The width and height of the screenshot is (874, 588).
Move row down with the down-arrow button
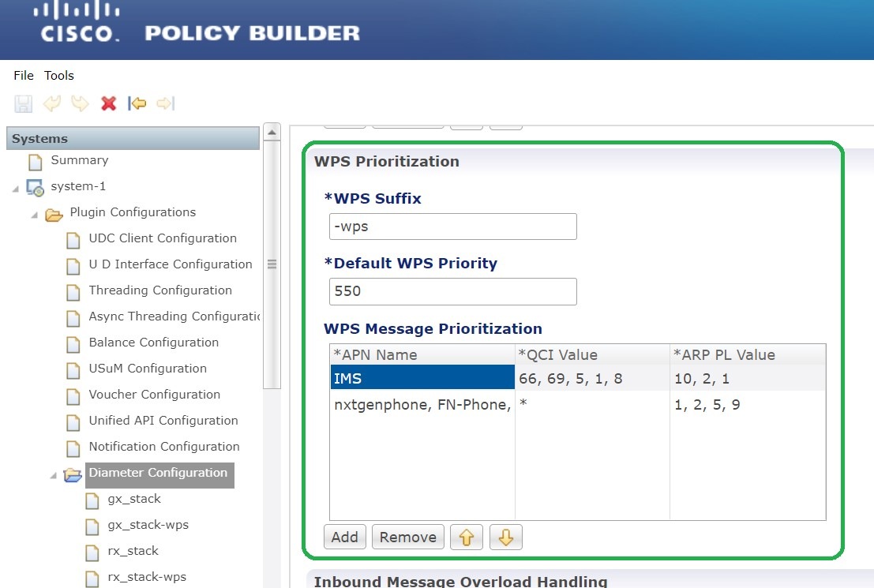pos(505,537)
